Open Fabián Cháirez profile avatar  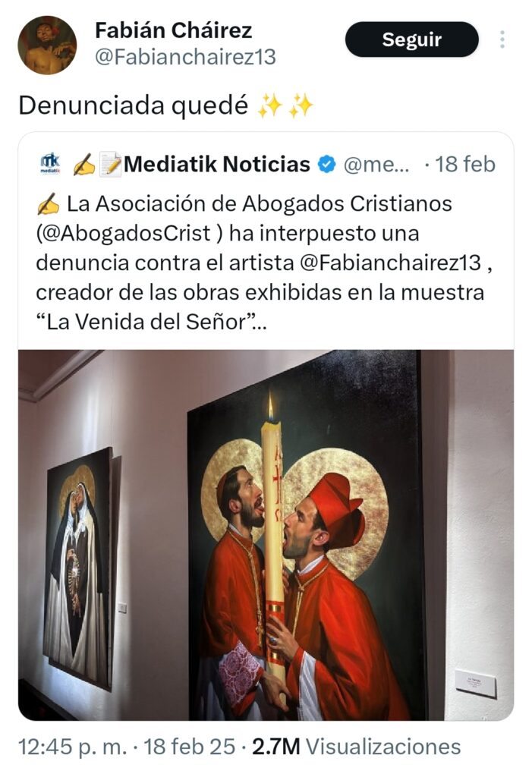coord(47,45)
